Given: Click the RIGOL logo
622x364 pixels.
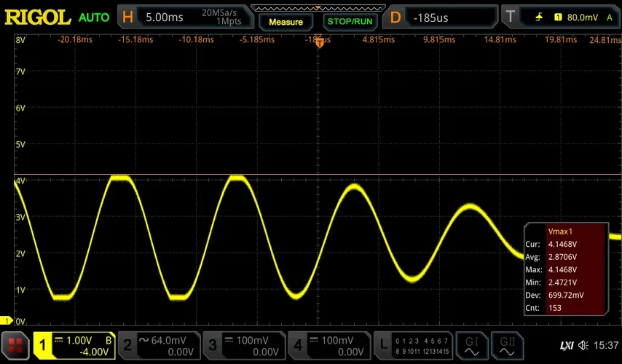Looking at the screenshot, I should 38,17.
